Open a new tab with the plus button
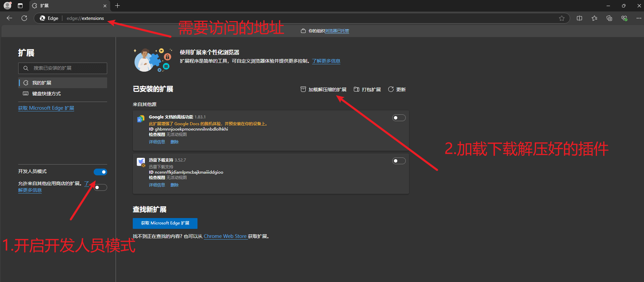The width and height of the screenshot is (644, 282). coord(117,6)
